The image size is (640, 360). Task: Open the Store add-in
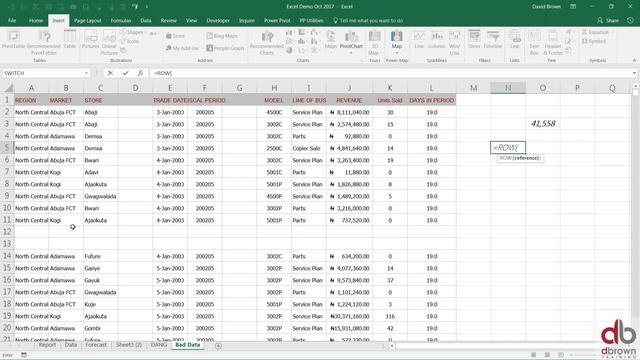(x=176, y=36)
